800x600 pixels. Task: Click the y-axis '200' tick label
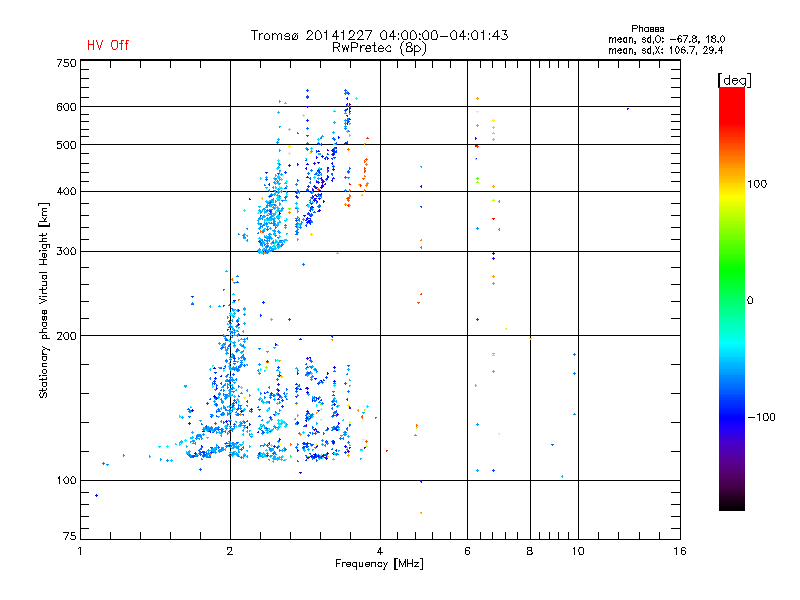66,336
